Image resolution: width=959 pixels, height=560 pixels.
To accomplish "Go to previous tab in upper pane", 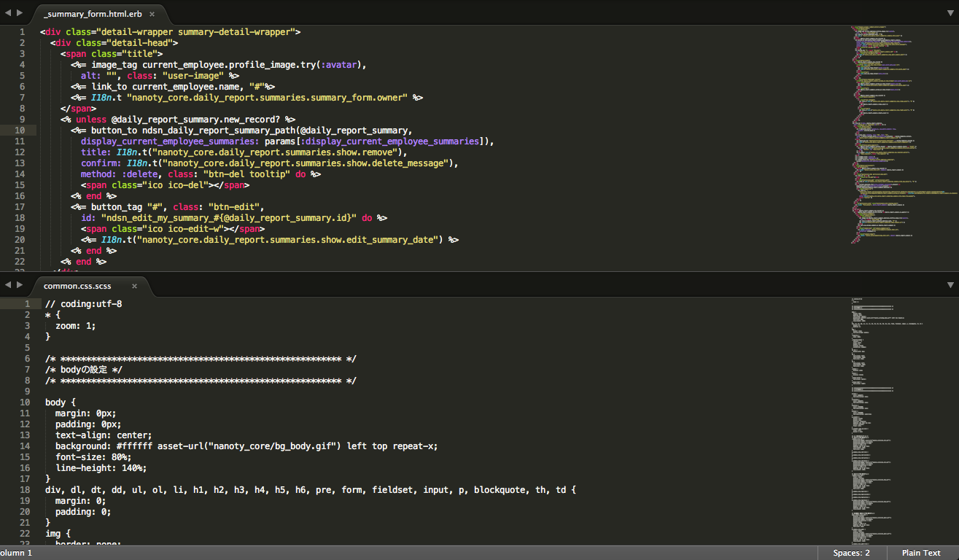I will tap(8, 12).
